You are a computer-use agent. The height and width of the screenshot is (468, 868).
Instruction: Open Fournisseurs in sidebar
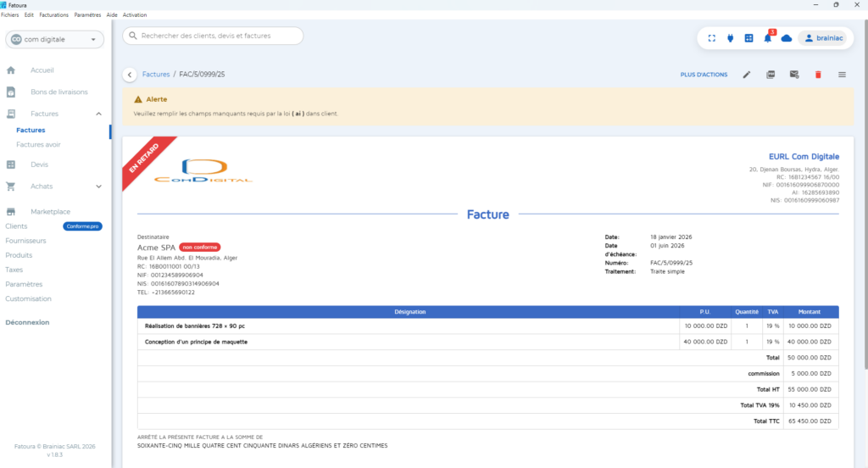[25, 241]
